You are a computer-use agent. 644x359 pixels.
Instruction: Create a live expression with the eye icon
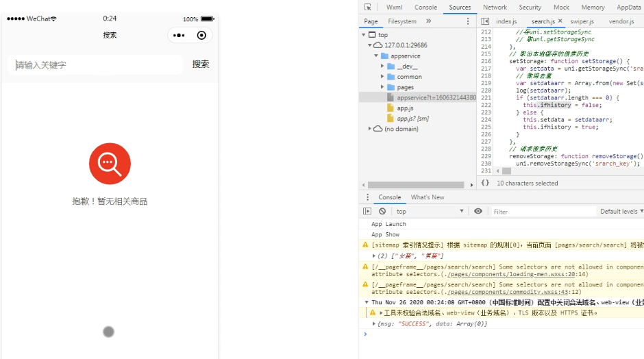478,211
